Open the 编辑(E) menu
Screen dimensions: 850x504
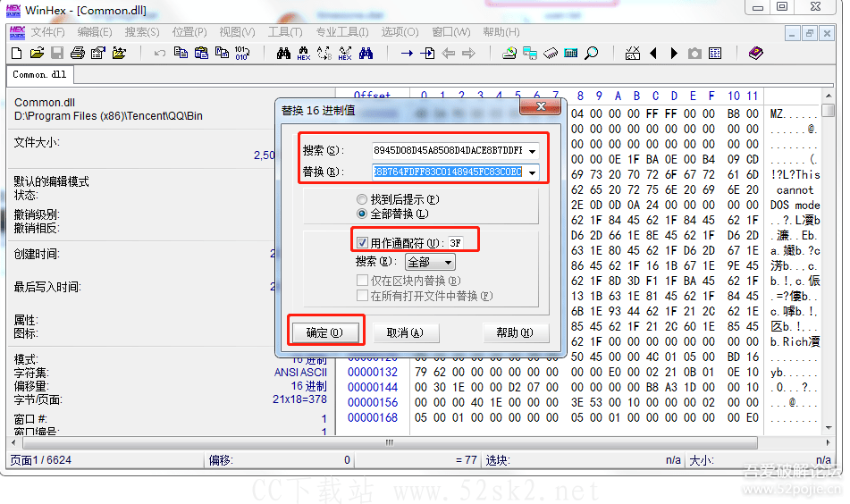coord(95,32)
